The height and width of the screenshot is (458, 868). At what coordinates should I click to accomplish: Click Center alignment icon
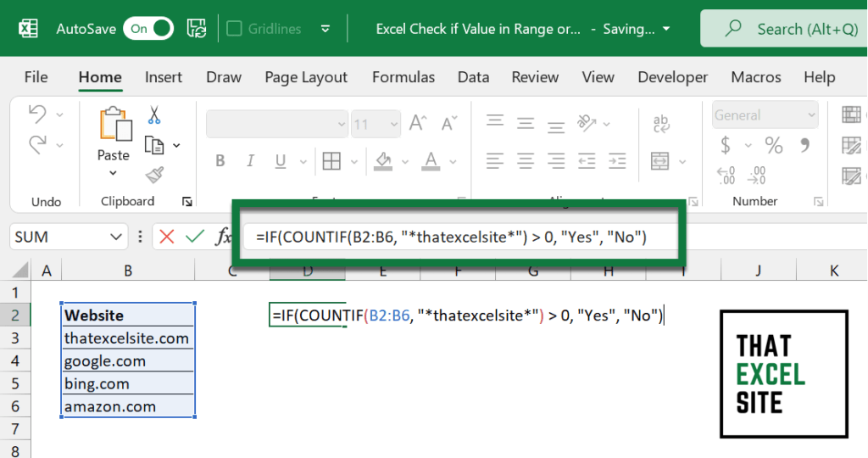point(526,161)
